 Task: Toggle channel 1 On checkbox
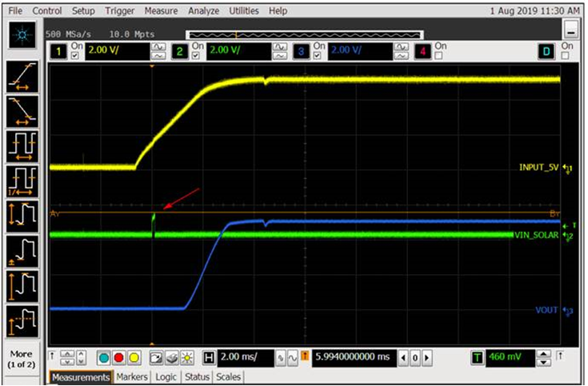click(x=75, y=56)
